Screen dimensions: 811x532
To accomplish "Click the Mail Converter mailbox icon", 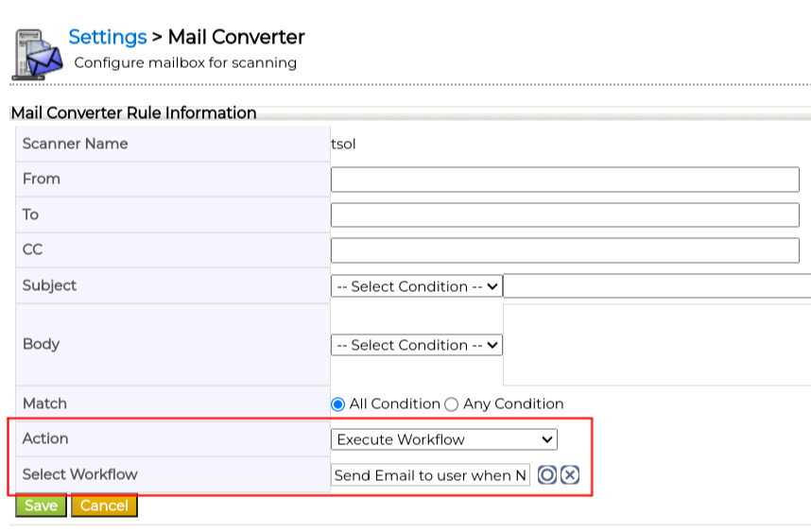I will pos(37,55).
